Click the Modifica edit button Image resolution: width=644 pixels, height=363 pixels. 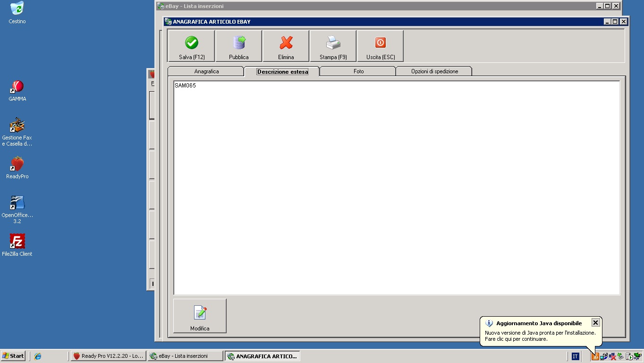[200, 316]
